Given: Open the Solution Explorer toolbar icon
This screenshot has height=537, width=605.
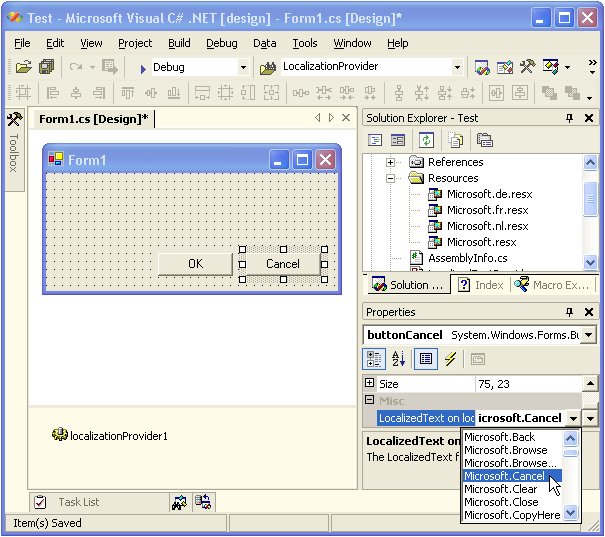Looking at the screenshot, I should pyautogui.click(x=482, y=68).
